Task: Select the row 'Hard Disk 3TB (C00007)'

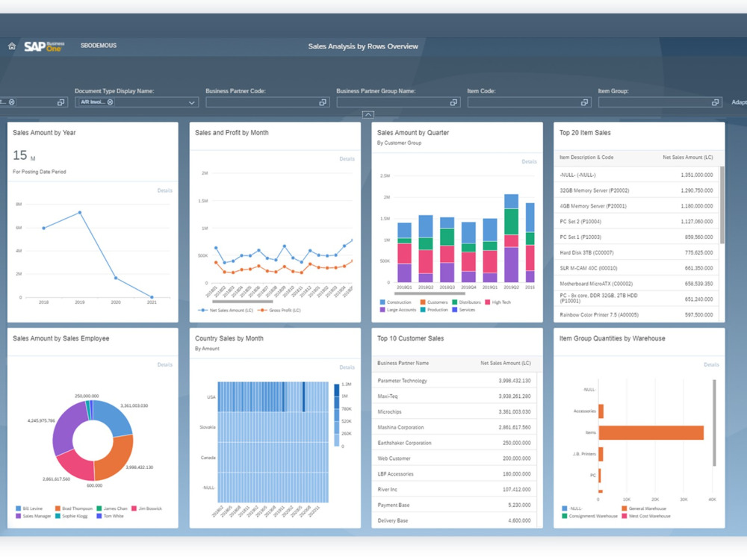Action: pos(636,252)
